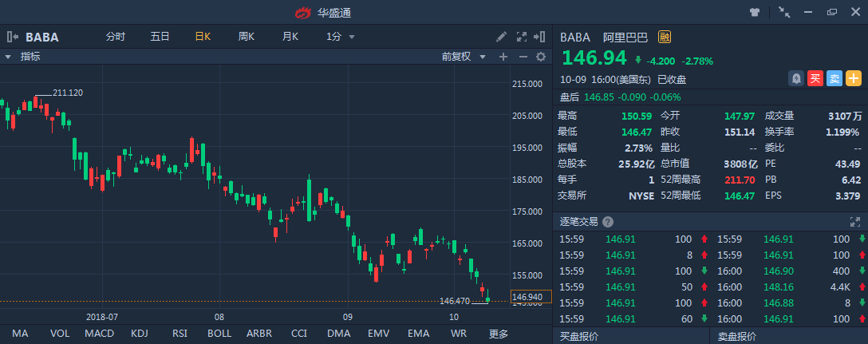
Task: Enable the MACD indicator
Action: tap(100, 334)
